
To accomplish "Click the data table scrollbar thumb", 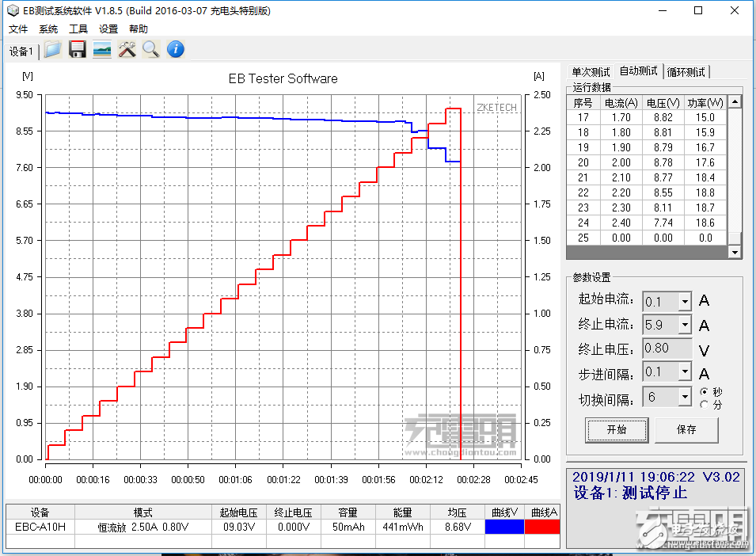I will click(735, 239).
